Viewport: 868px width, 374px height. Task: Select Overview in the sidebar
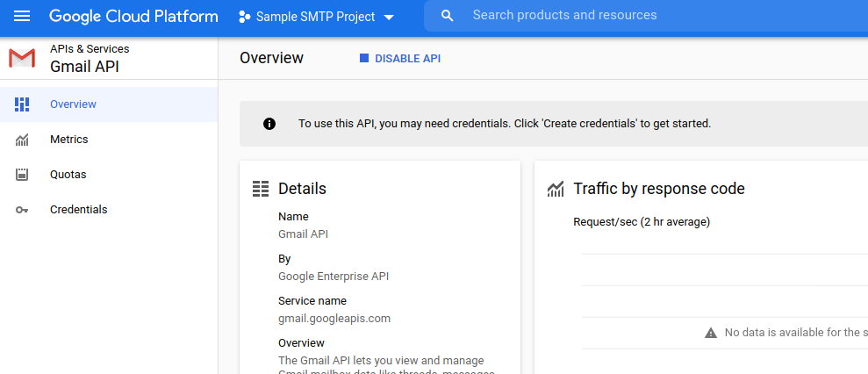tap(109, 104)
